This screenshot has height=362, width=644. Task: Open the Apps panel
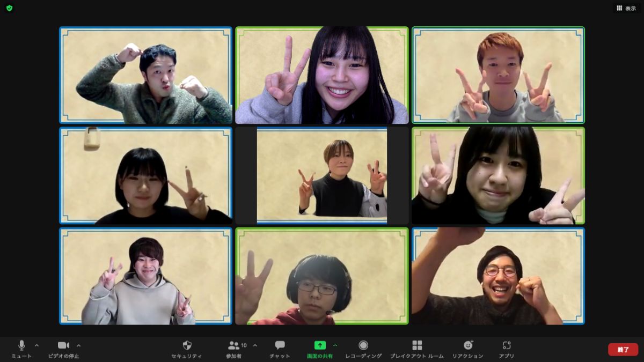pos(505,345)
